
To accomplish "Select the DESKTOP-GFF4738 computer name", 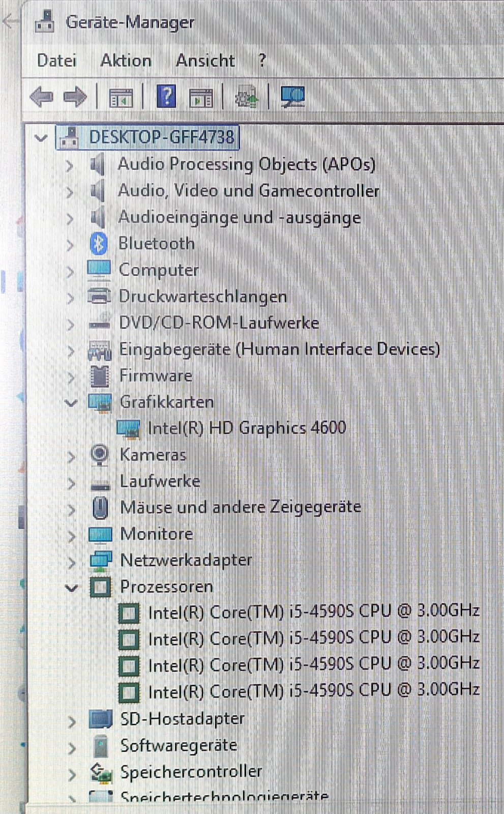I will point(162,137).
